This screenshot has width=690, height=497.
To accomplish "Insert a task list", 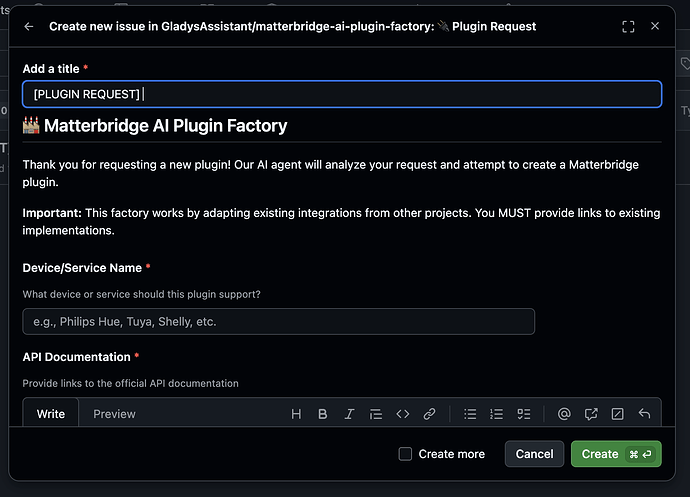I will (523, 414).
